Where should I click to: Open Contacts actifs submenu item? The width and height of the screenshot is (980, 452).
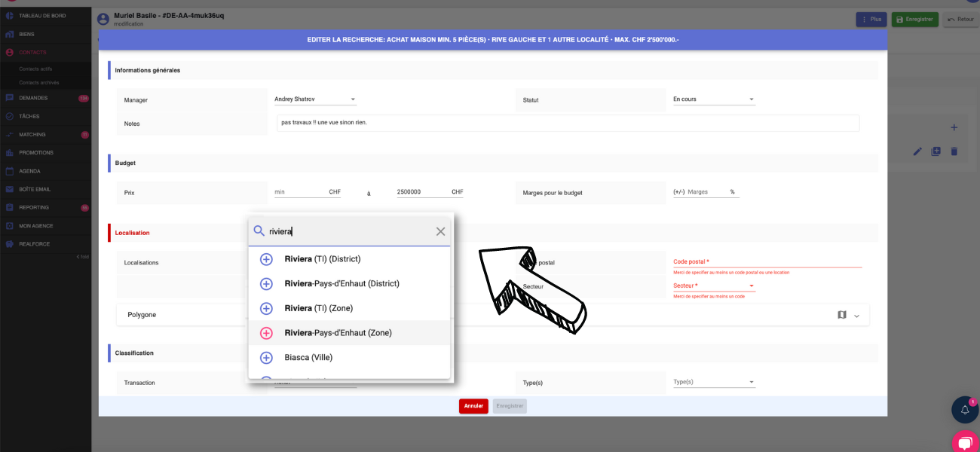[x=35, y=69]
